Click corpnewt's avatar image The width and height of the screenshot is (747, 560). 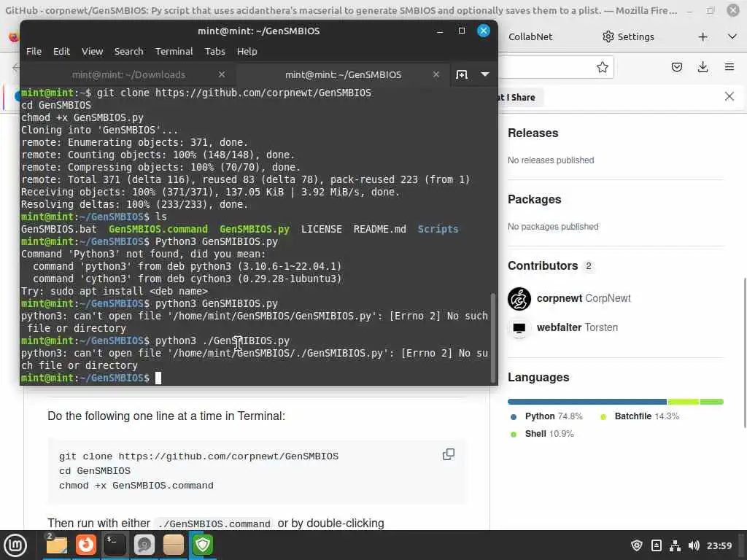[519, 298]
